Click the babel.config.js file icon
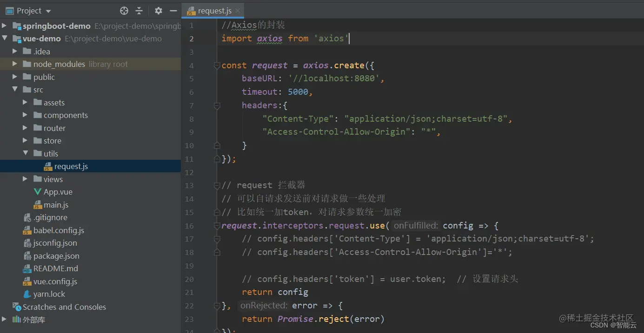 point(27,230)
